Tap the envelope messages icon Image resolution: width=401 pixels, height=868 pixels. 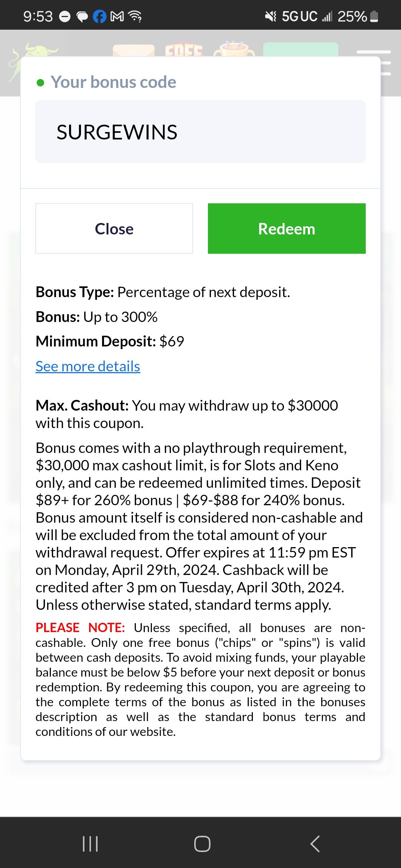[x=133, y=50]
